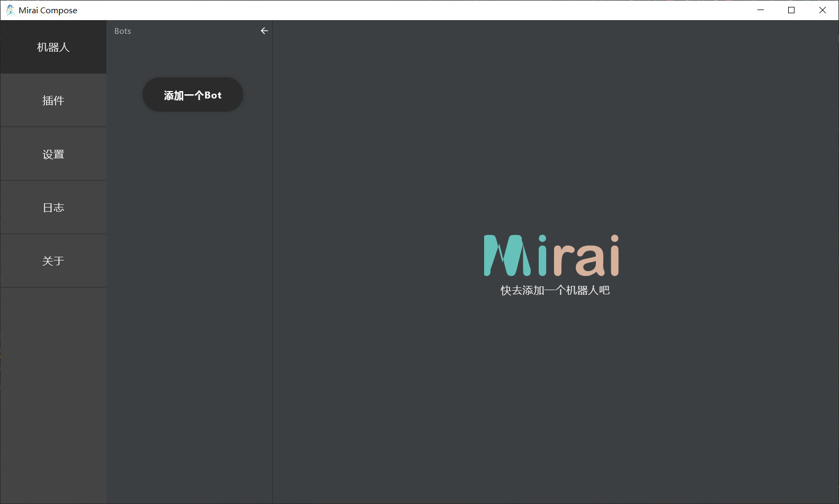Click the Mirai Compose app icon in the title bar

(10, 10)
